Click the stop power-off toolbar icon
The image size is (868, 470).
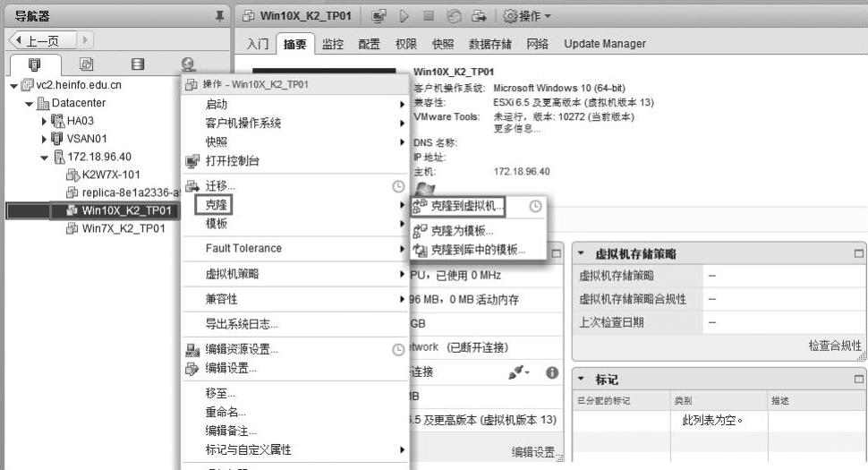click(x=429, y=16)
